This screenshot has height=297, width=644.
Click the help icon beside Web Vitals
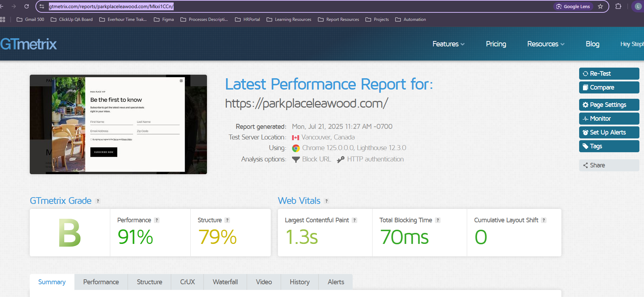point(326,201)
